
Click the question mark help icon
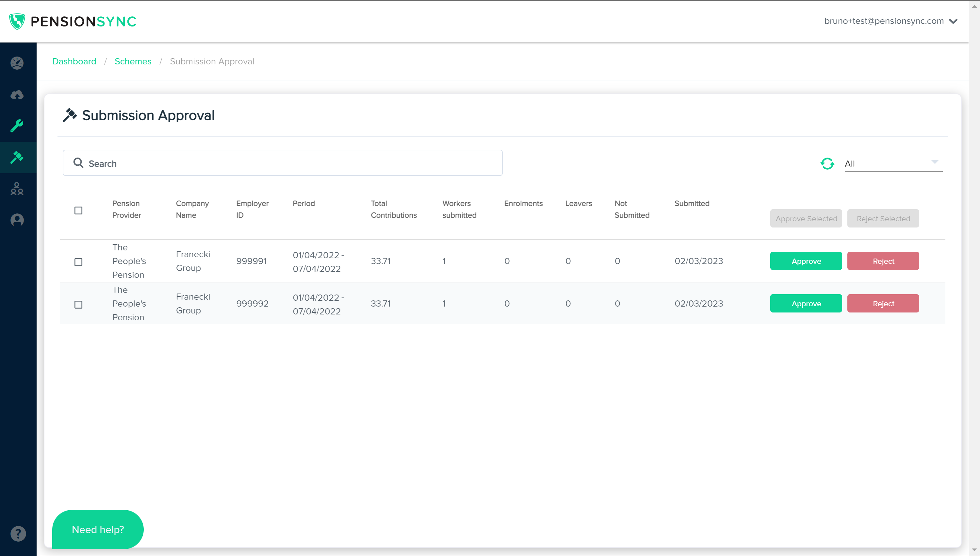click(18, 533)
